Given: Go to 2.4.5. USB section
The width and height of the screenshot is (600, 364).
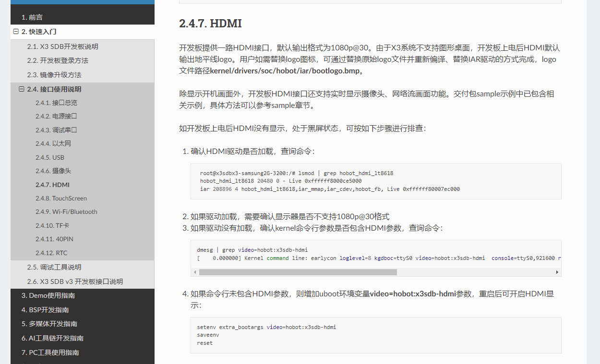Looking at the screenshot, I should (x=50, y=157).
